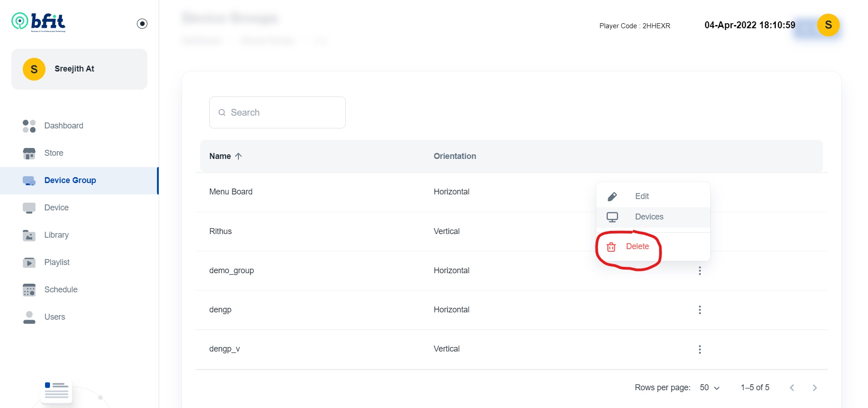Click the Device Group screen icon

[x=29, y=181]
